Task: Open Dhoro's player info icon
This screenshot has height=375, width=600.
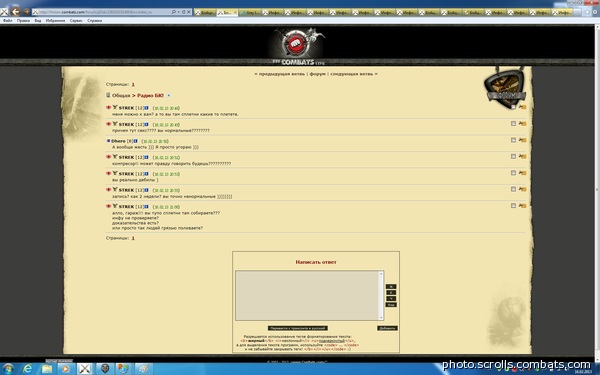Action: (x=135, y=141)
